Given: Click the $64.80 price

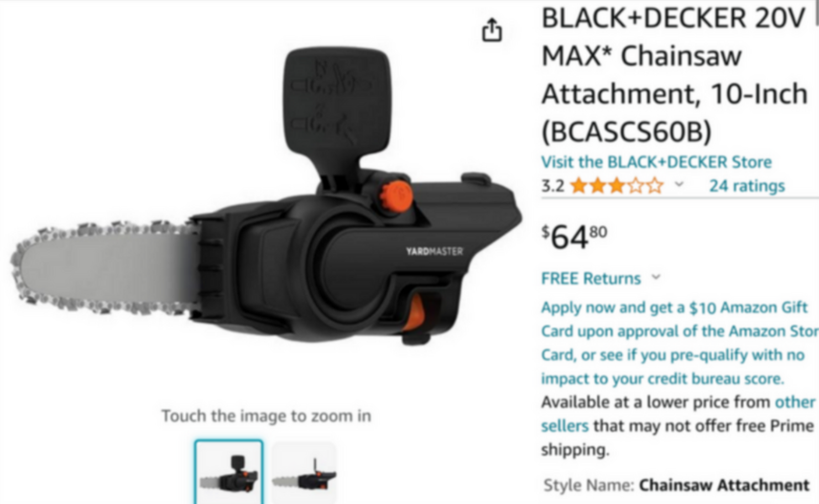Looking at the screenshot, I should click(574, 237).
